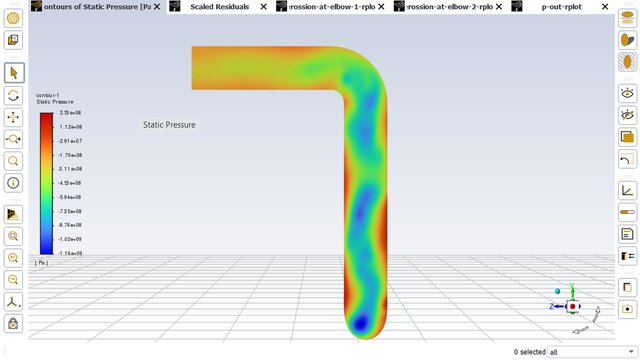Activate the arrow select pointer tool
Screen dimensions: 640x362
pyautogui.click(x=13, y=73)
